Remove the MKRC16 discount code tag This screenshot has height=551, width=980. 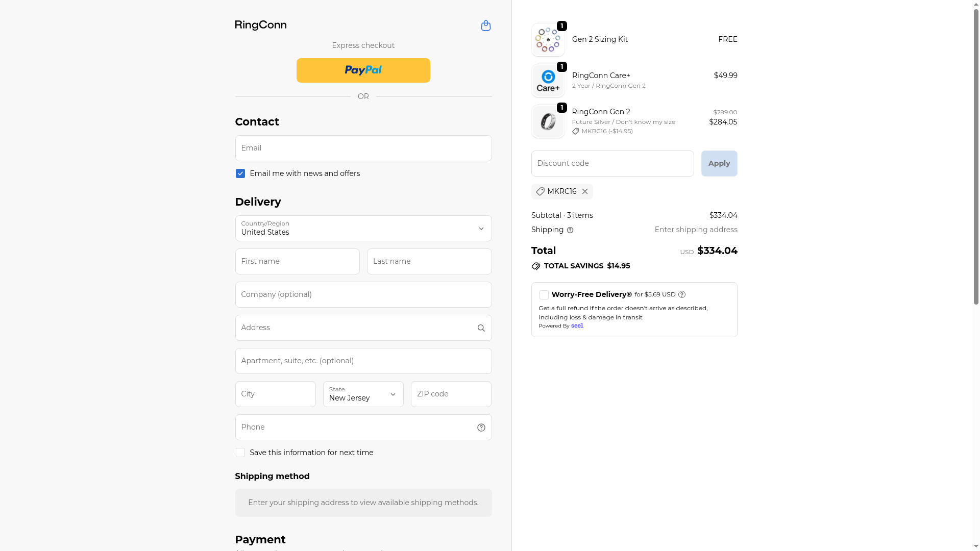(x=585, y=191)
